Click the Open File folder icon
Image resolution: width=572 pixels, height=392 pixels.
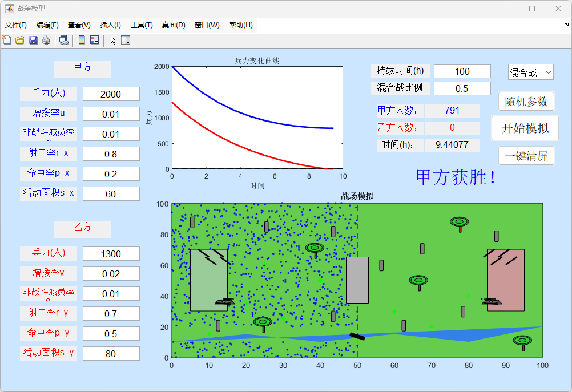pos(19,40)
